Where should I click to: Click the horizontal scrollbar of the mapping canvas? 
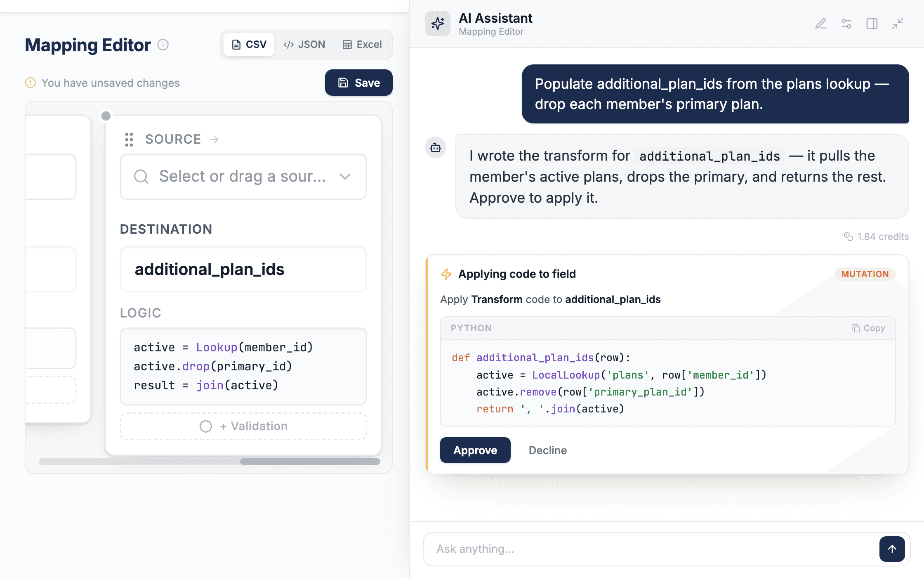(310, 462)
